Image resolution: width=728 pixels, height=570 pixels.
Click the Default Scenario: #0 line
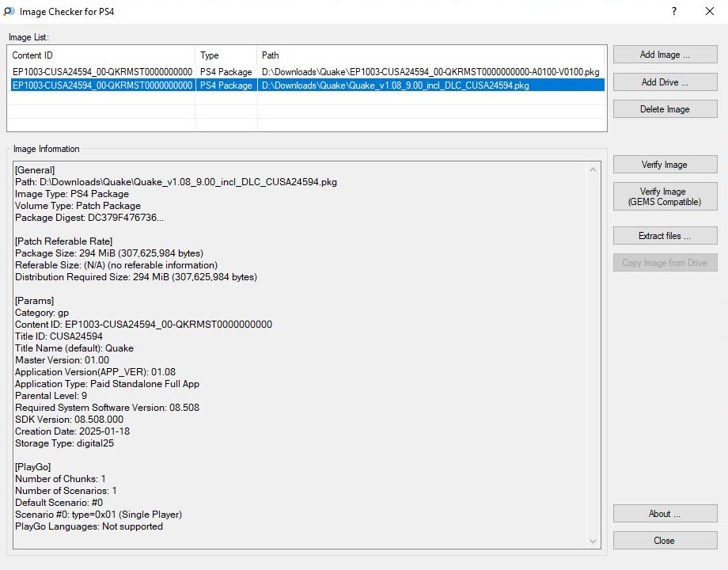pyautogui.click(x=59, y=503)
